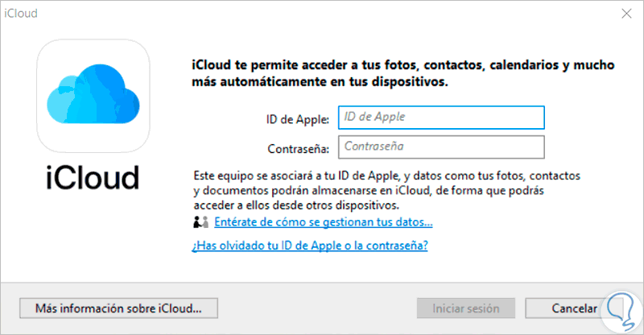Click the privacy people icon beside data link

pos(200,221)
